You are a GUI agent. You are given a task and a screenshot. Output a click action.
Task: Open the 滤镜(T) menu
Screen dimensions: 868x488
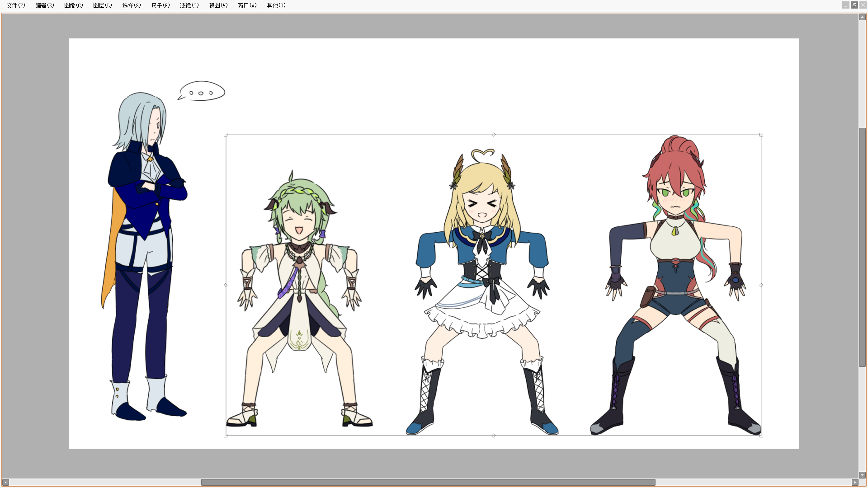point(189,5)
